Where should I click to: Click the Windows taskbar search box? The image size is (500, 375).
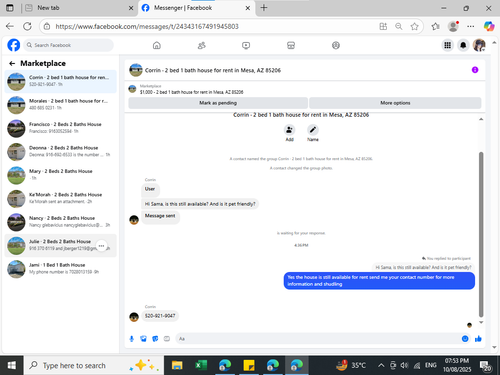[x=94, y=365]
